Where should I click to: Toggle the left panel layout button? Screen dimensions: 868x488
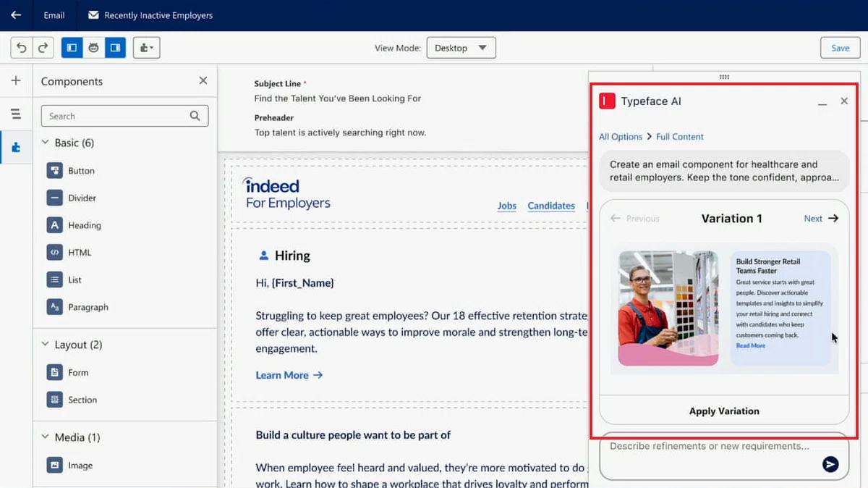point(72,48)
